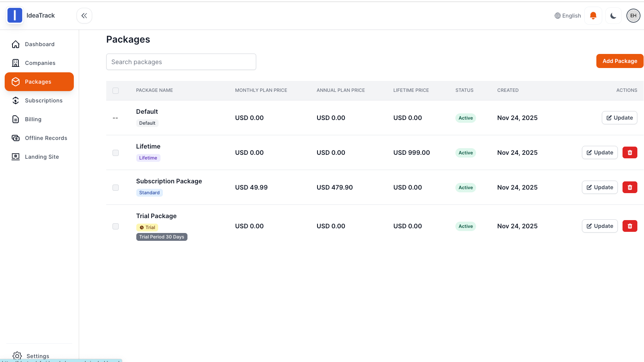The height and width of the screenshot is (362, 644).
Task: Delete the Trial Package
Action: pyautogui.click(x=630, y=226)
